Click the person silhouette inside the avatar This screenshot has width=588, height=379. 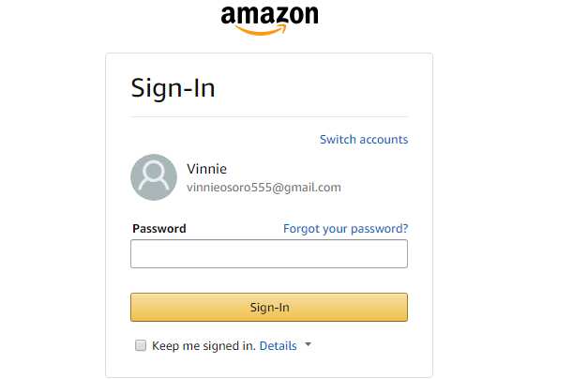pos(154,175)
